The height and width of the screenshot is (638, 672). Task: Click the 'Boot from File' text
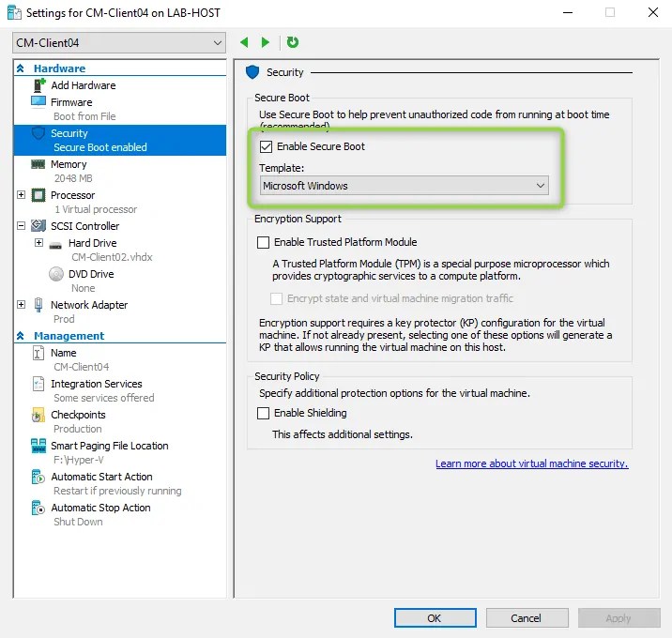pos(84,116)
